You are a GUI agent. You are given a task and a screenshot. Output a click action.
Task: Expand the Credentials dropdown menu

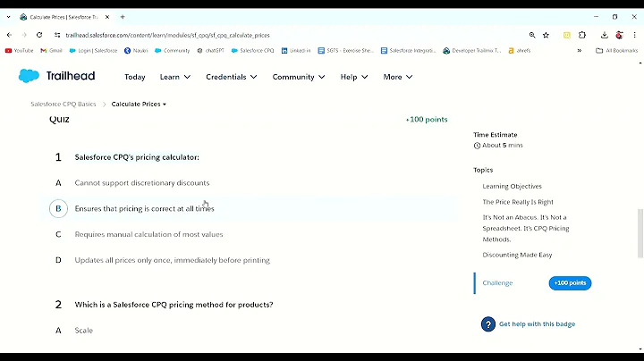click(232, 77)
